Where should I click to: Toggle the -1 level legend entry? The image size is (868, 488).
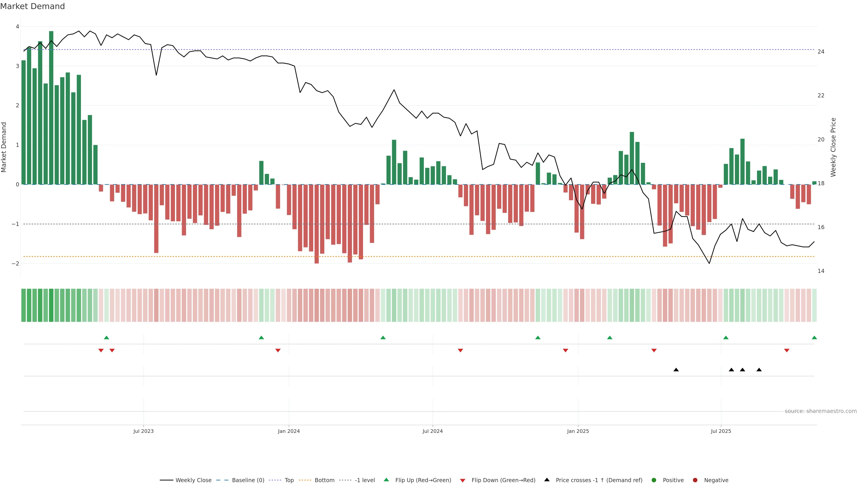365,480
